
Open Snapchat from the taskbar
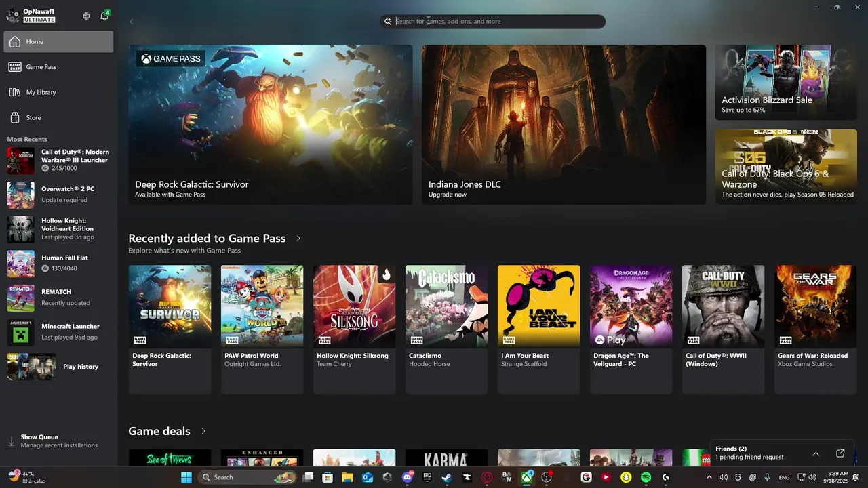(626, 477)
